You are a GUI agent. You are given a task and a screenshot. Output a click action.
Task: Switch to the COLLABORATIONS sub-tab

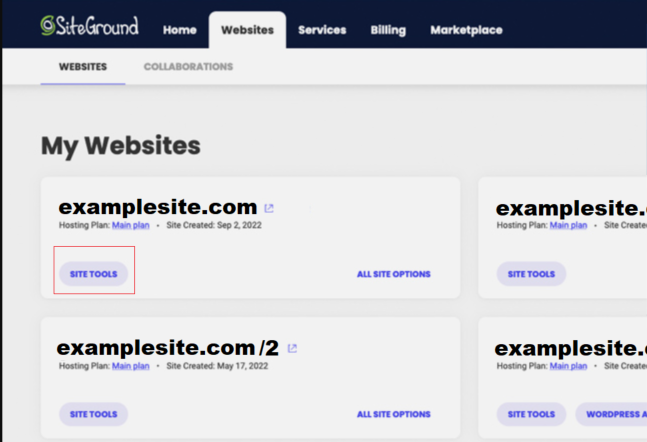[188, 67]
